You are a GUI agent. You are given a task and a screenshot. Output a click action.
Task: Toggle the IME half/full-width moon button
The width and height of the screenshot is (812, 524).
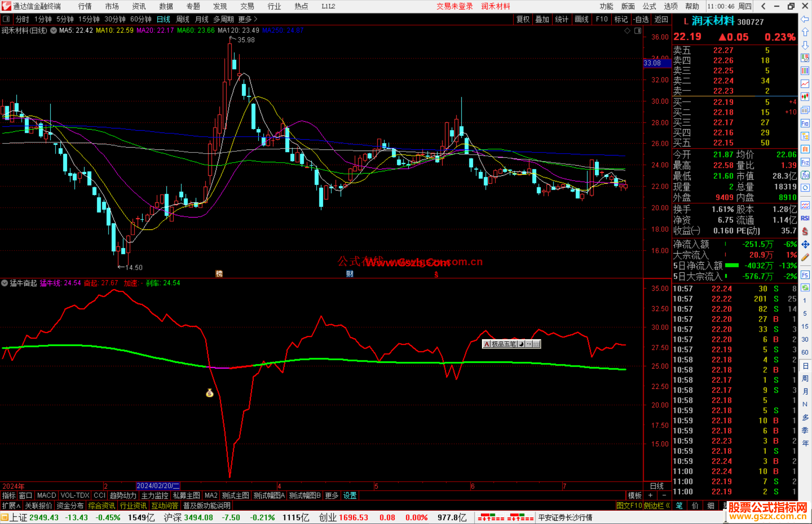coord(521,344)
